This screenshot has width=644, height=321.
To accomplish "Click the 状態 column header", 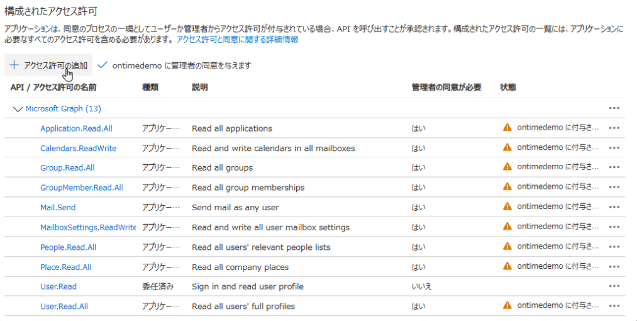I will (508, 87).
